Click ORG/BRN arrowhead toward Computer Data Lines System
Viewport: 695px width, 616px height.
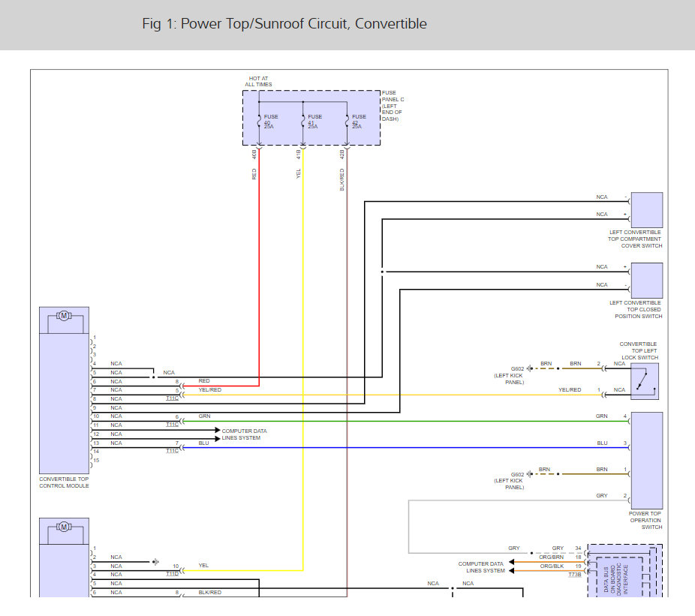pos(512,562)
